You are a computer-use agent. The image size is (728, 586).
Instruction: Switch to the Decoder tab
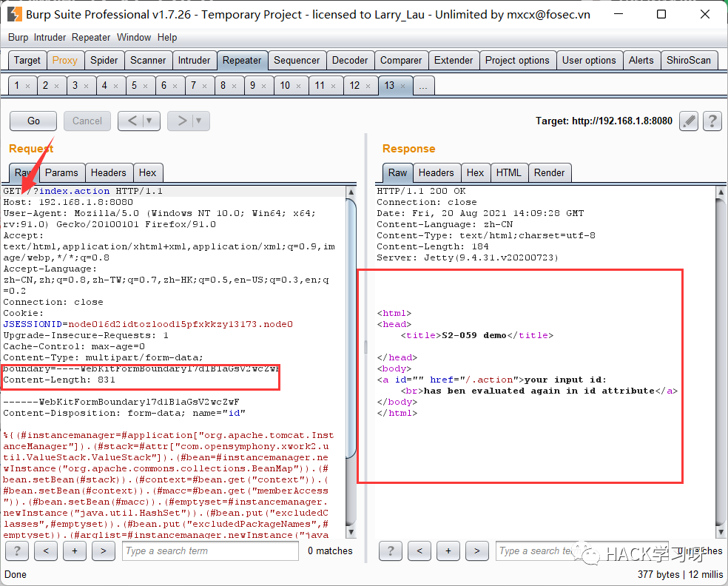tap(350, 61)
